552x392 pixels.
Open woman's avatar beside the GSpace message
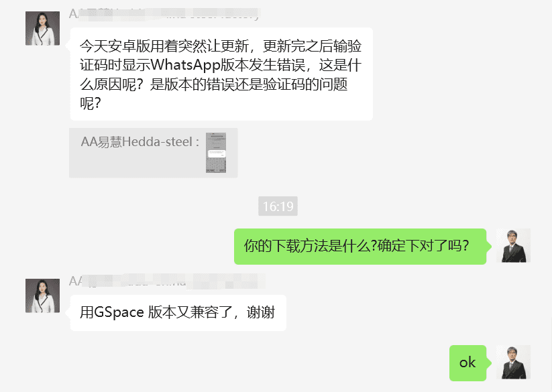43,296
